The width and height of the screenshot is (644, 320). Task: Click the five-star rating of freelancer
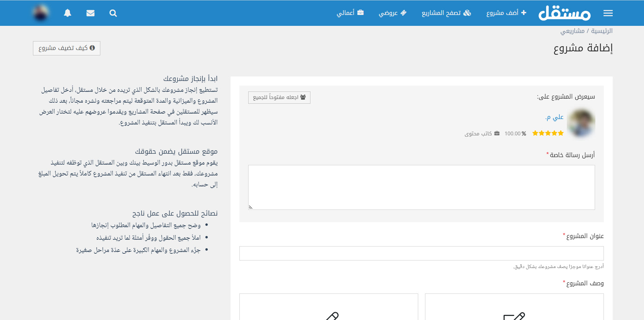548,133
